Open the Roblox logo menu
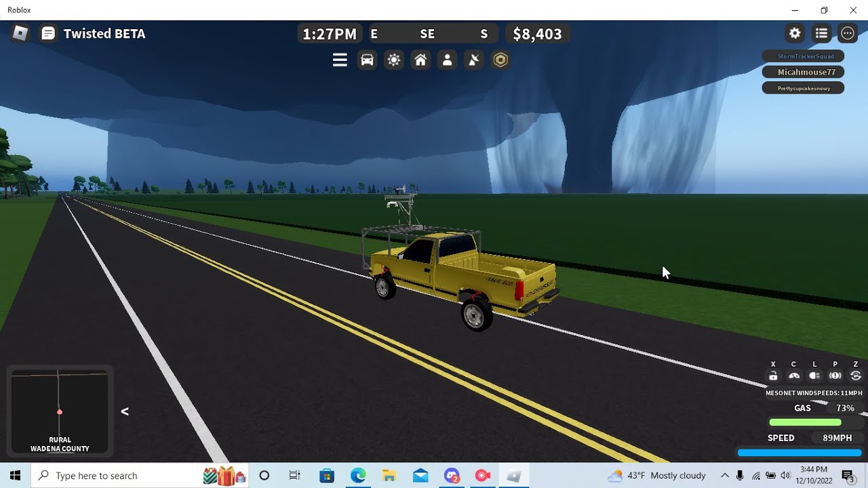This screenshot has height=488, width=868. click(20, 33)
